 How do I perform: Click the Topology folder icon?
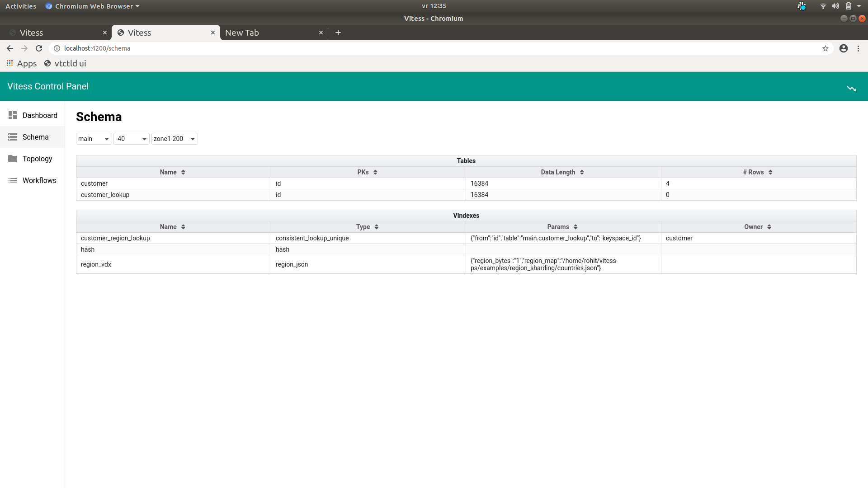coord(13,159)
